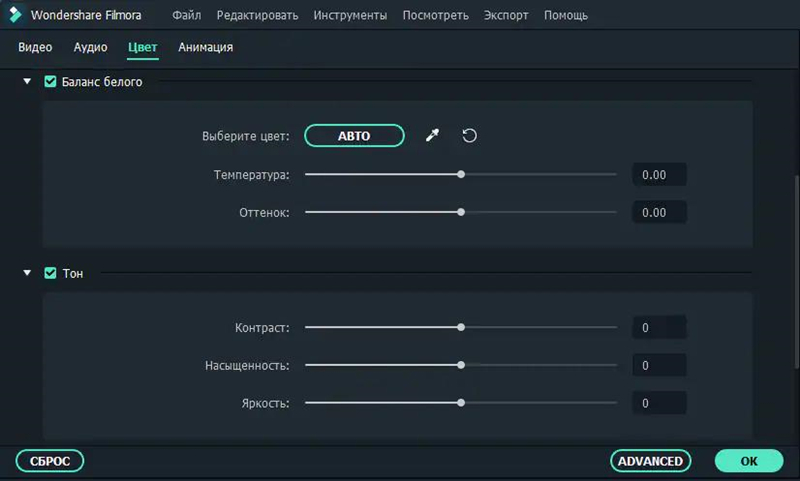Switch to the Анимация tab

[206, 47]
